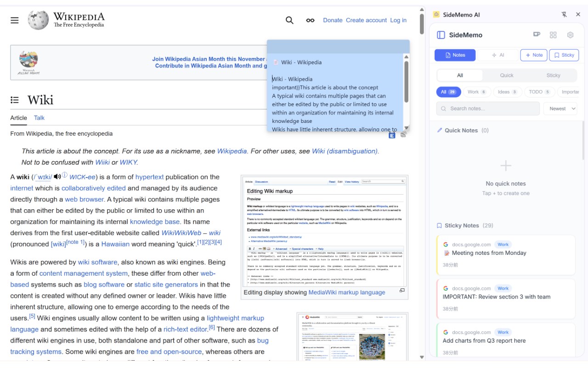Click the Wikipedia search magnifier icon
The width and height of the screenshot is (588, 368).
(x=289, y=20)
